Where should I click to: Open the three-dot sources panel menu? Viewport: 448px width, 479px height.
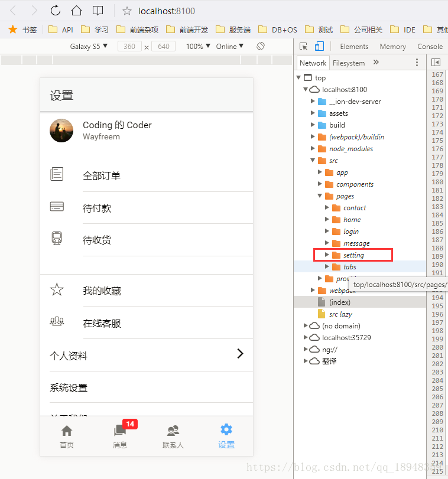[x=417, y=63]
